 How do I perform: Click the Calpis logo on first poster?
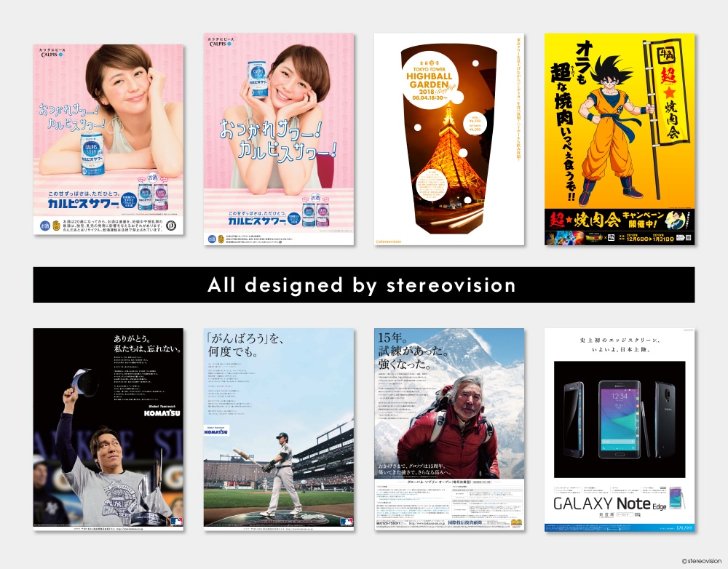[52, 52]
